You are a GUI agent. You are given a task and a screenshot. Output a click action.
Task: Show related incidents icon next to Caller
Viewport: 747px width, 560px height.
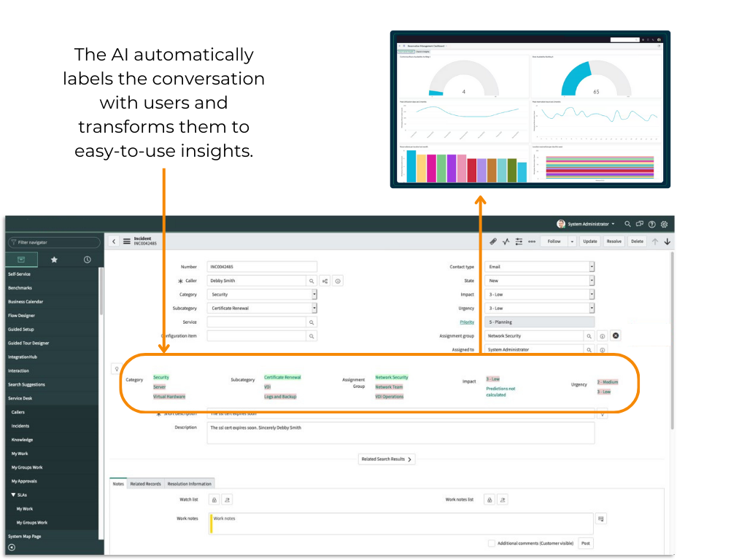click(x=325, y=281)
